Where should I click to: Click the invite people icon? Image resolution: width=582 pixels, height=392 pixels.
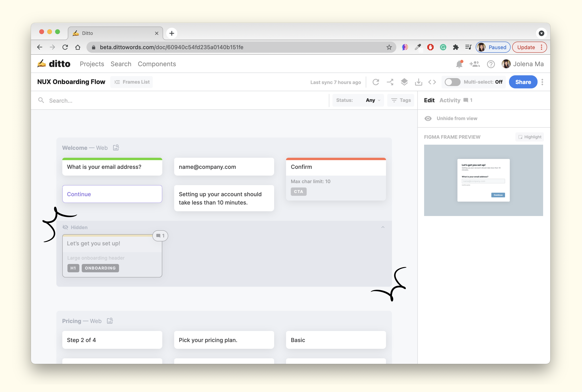point(474,64)
